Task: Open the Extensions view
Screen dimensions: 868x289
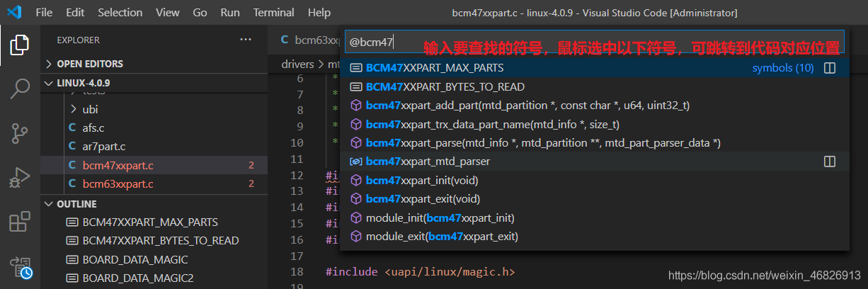Action: (x=20, y=222)
